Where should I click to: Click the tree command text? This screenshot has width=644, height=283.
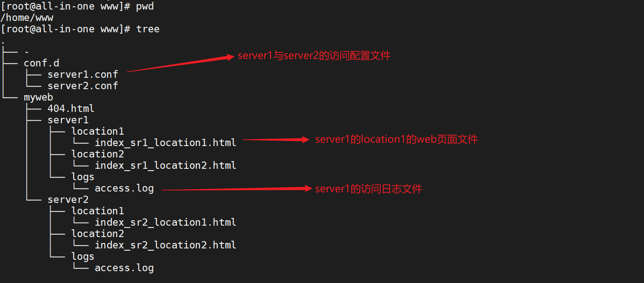pos(148,29)
